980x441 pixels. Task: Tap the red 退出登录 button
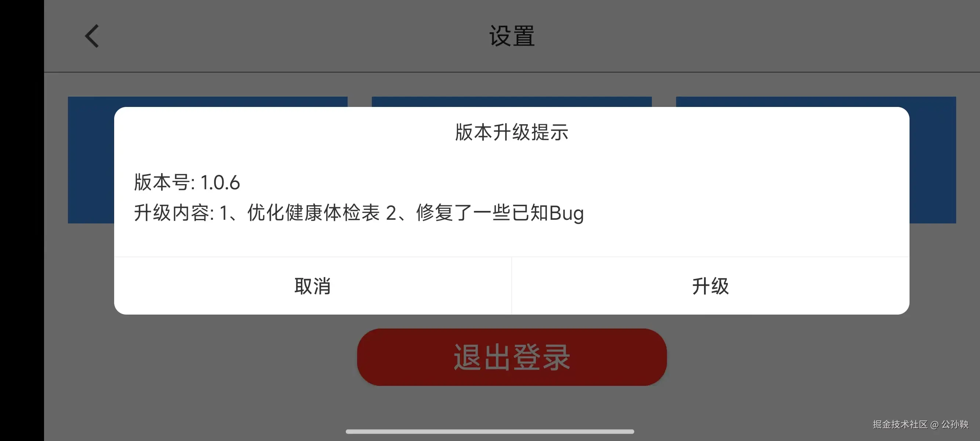coord(512,357)
